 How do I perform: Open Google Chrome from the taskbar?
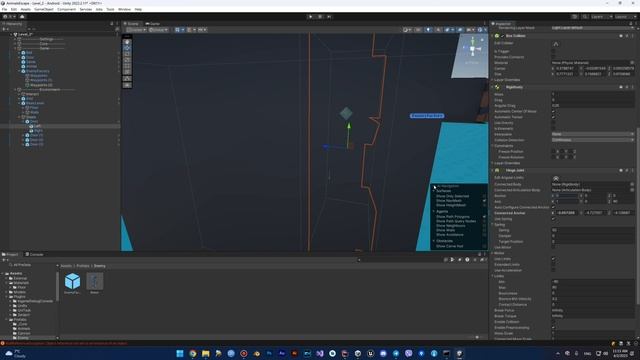193,353
